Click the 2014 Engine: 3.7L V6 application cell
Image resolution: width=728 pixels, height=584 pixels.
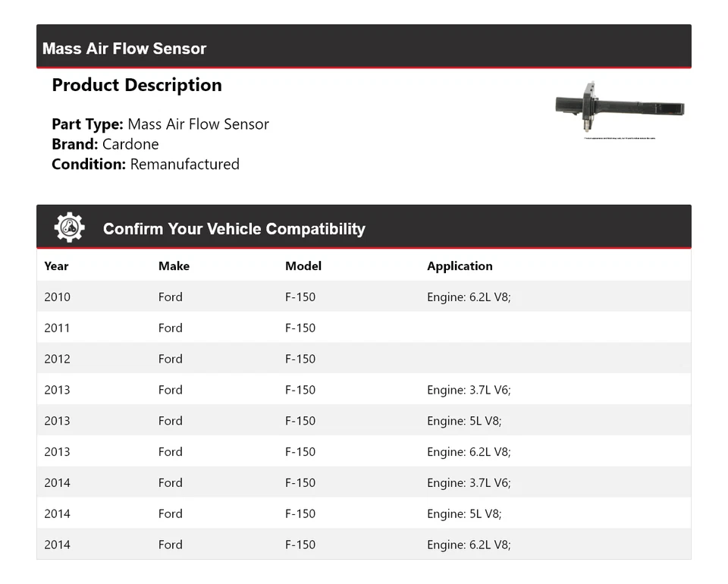(469, 483)
